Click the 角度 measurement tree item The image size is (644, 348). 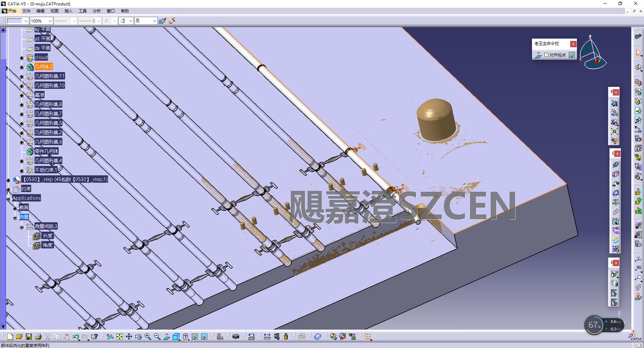point(48,245)
